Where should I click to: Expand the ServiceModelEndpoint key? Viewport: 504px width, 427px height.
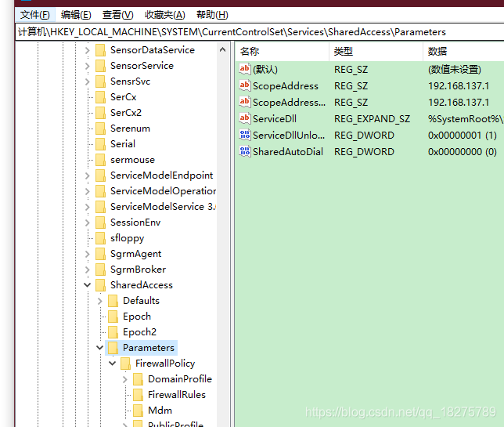(87, 176)
